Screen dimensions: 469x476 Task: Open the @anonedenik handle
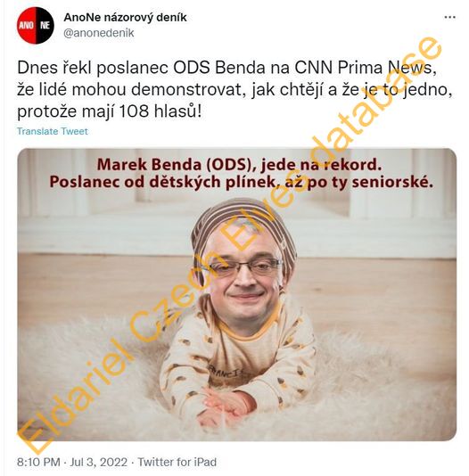pyautogui.click(x=99, y=33)
